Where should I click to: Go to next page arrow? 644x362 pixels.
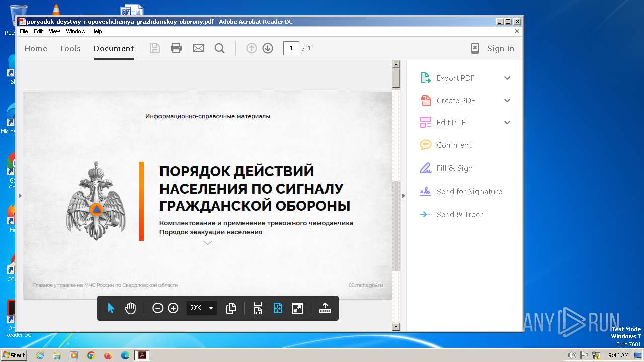coord(268,48)
